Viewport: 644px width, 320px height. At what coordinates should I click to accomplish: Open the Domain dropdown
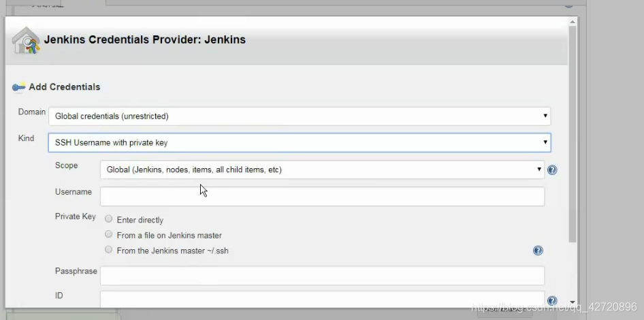300,116
